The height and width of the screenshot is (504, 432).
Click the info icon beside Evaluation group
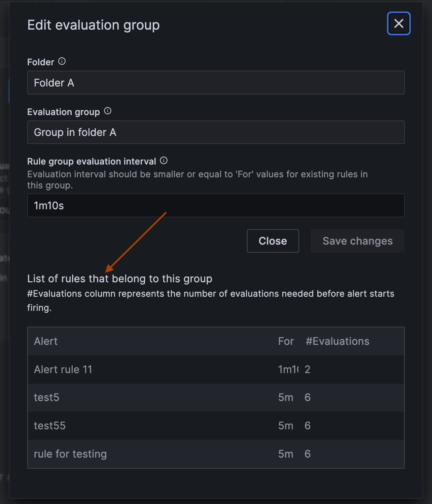click(108, 111)
